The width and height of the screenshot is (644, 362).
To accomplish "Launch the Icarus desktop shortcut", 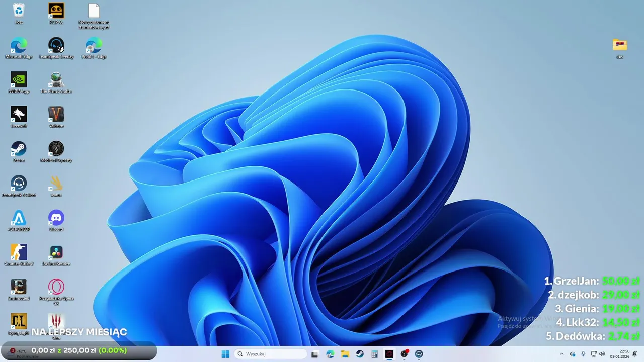I will (x=56, y=186).
